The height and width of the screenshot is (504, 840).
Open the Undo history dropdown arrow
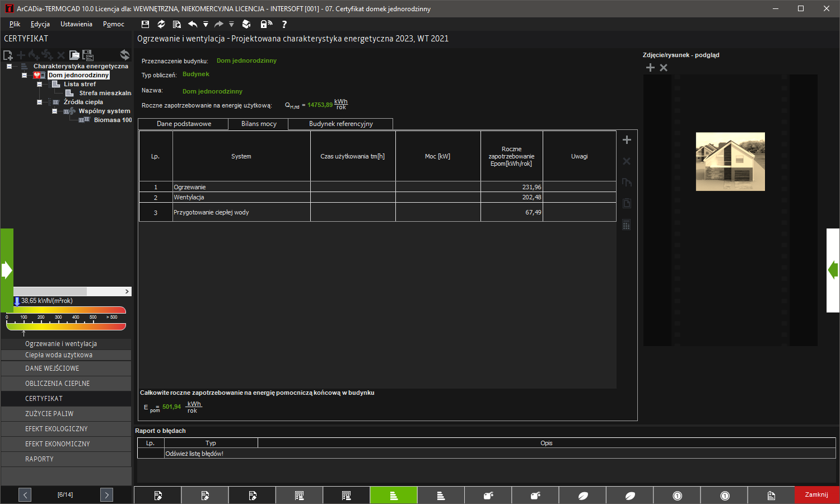[206, 24]
